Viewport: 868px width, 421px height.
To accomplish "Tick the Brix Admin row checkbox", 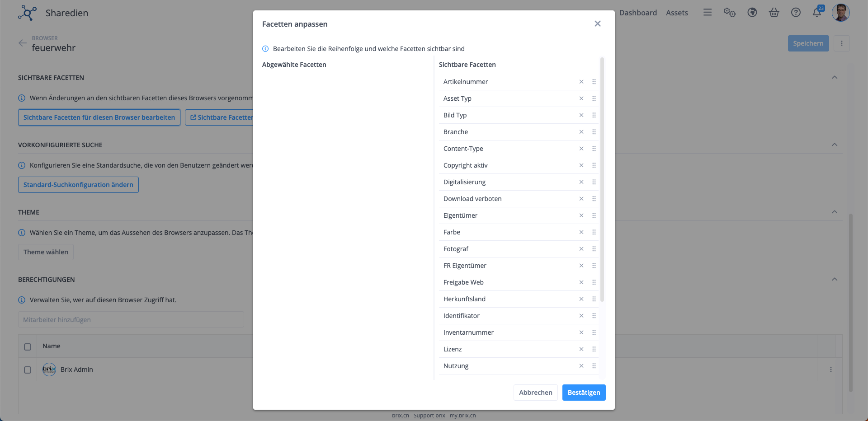I will 28,370.
